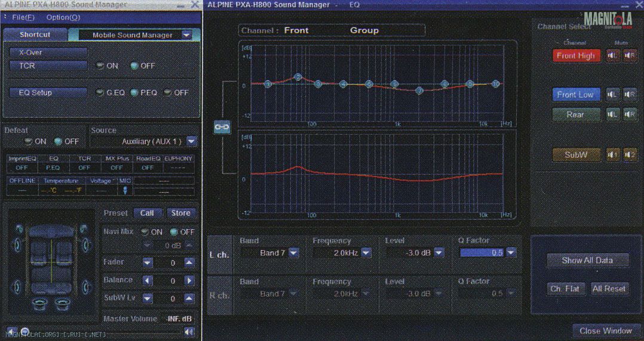The width and height of the screenshot is (644, 341).
Task: Click the master volume slider knob
Action: click(x=24, y=331)
